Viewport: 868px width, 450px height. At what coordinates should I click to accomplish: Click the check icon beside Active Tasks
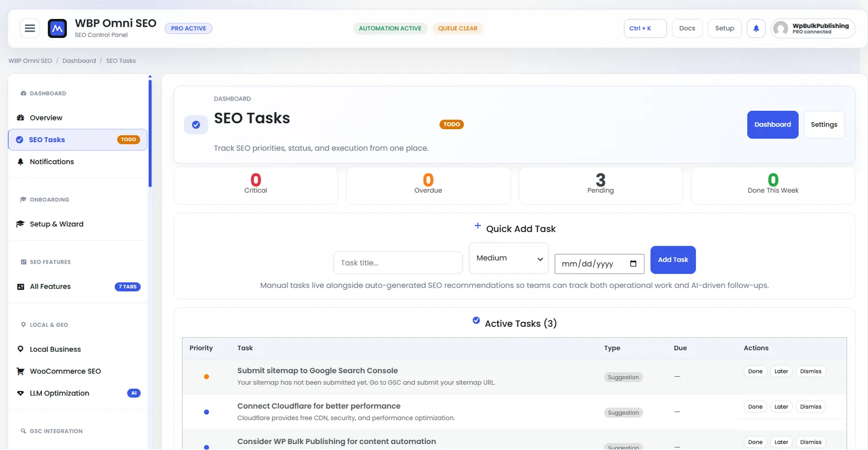pyautogui.click(x=476, y=320)
